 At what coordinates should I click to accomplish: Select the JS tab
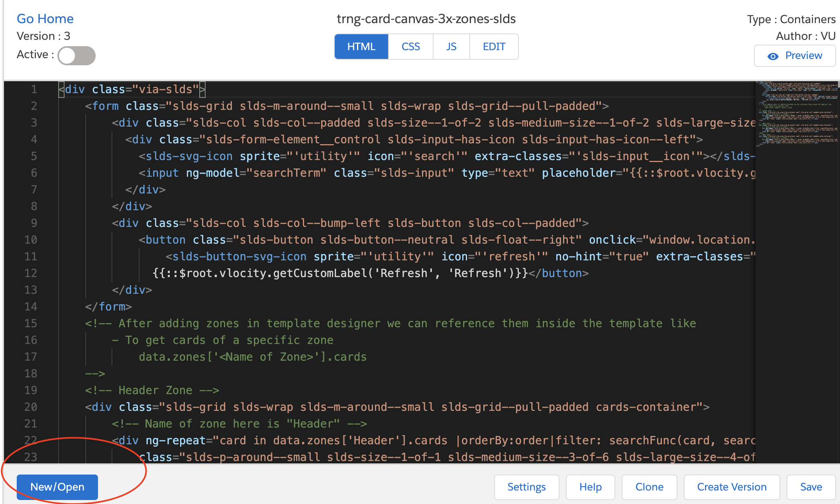[x=451, y=47]
